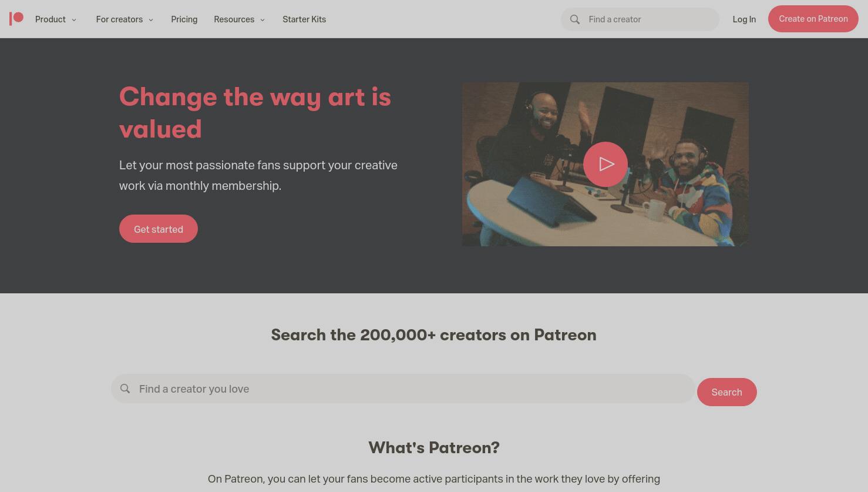Click the red Search button
This screenshot has width=868, height=492.
click(x=727, y=392)
